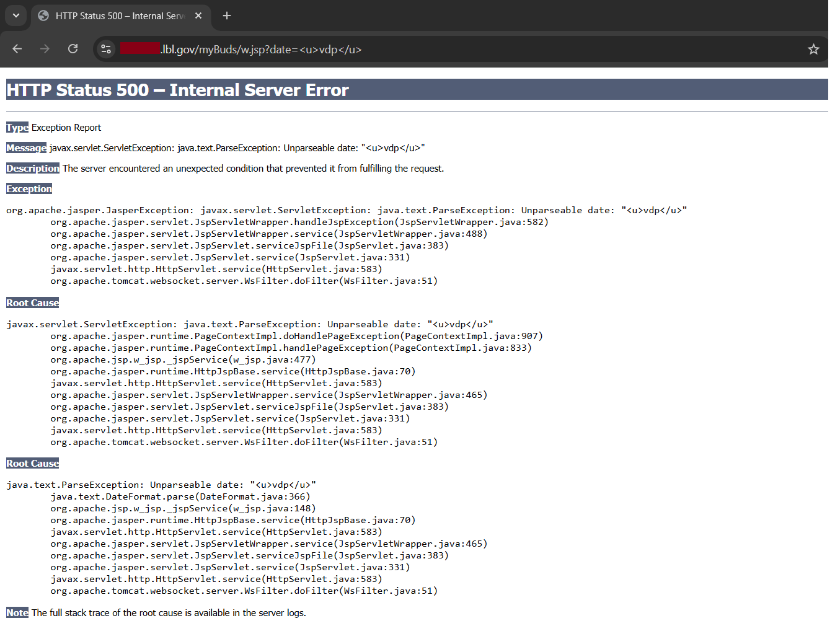This screenshot has width=840, height=626.
Task: Click the Message label on the page
Action: click(26, 148)
